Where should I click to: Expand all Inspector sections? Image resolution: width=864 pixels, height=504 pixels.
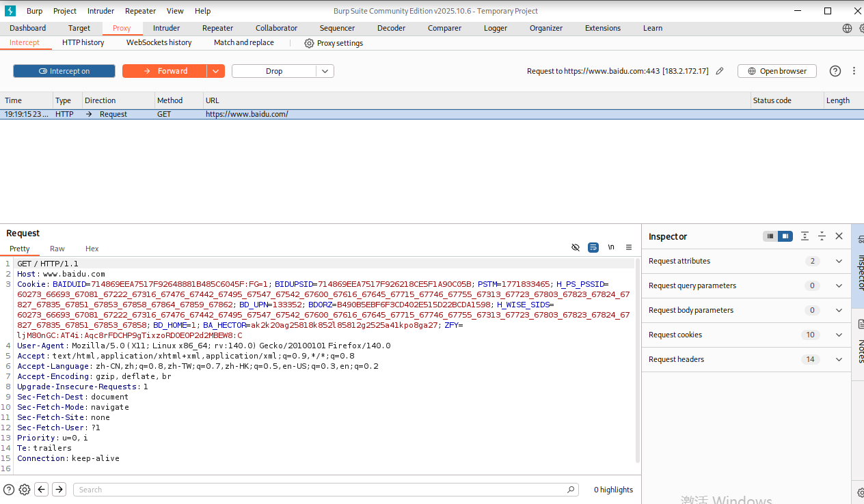(x=805, y=236)
